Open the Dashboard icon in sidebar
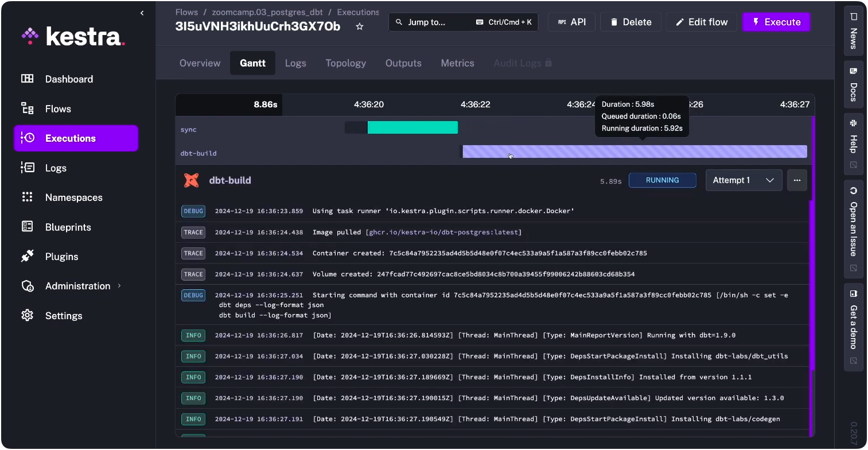This screenshot has height=450, width=868. [27, 79]
